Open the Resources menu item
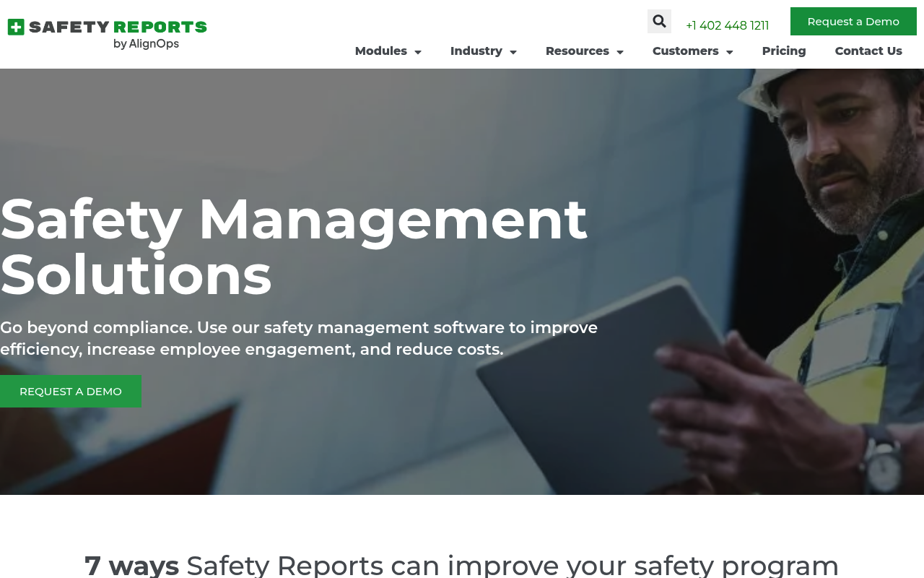 click(577, 51)
